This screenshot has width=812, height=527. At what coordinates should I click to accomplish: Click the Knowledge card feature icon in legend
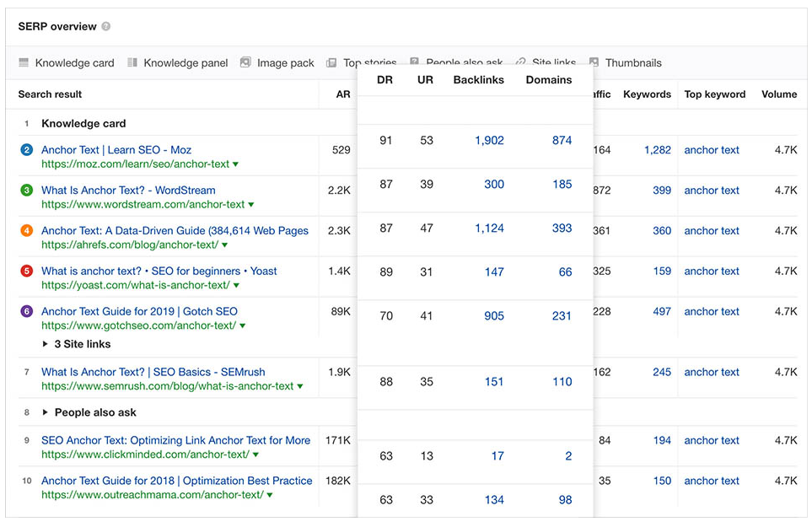click(24, 62)
